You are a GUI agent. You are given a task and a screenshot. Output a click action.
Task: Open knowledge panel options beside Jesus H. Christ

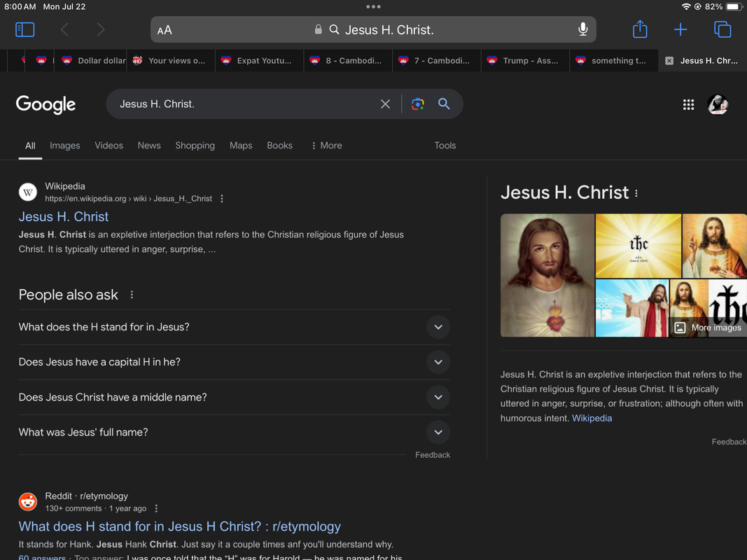pos(636,193)
